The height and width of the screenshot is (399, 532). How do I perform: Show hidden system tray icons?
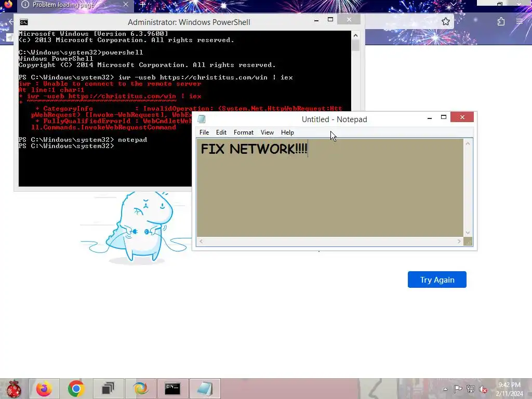445,389
